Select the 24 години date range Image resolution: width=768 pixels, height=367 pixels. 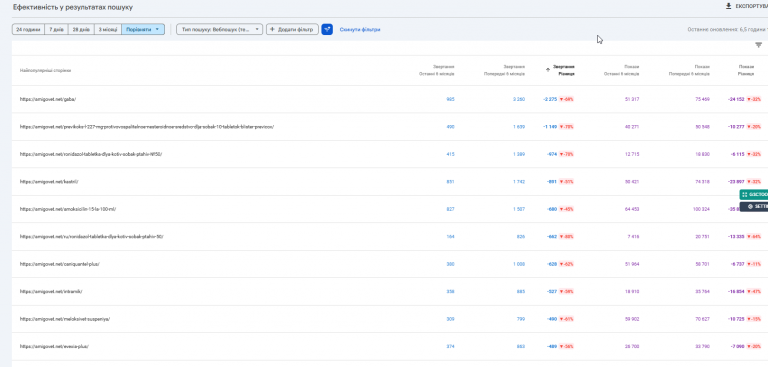pyautogui.click(x=28, y=29)
